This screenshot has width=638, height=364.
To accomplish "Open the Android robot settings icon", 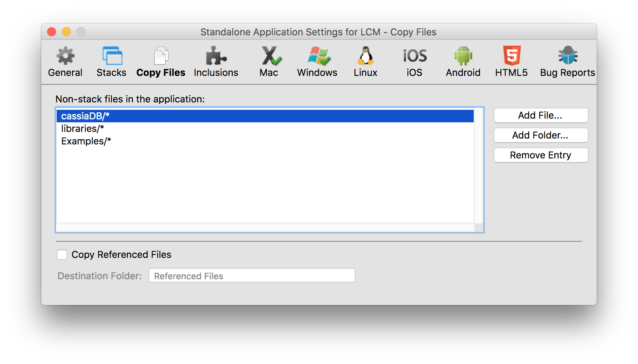I will (x=463, y=56).
